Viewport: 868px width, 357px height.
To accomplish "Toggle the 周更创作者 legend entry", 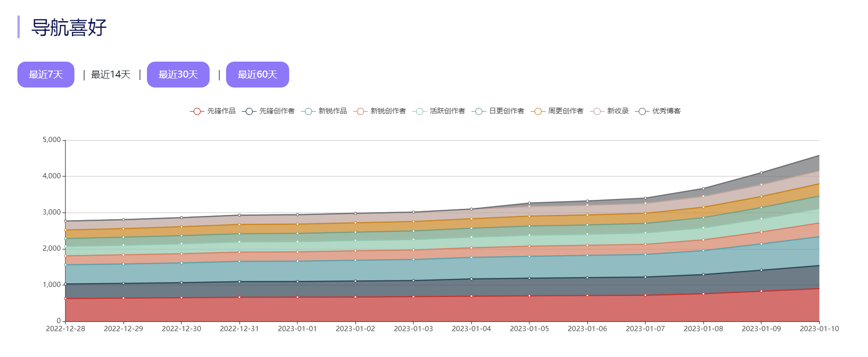I will click(x=557, y=111).
